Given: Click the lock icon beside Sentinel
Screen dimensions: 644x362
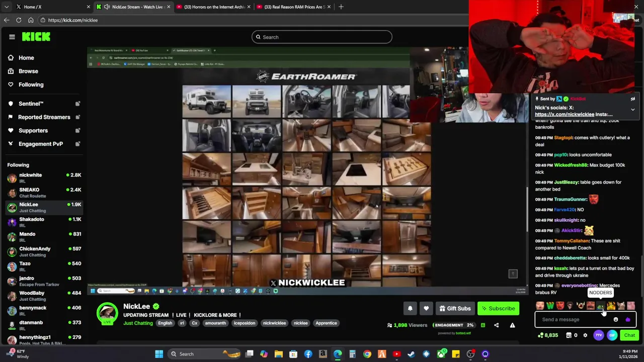Looking at the screenshot, I should 77,104.
